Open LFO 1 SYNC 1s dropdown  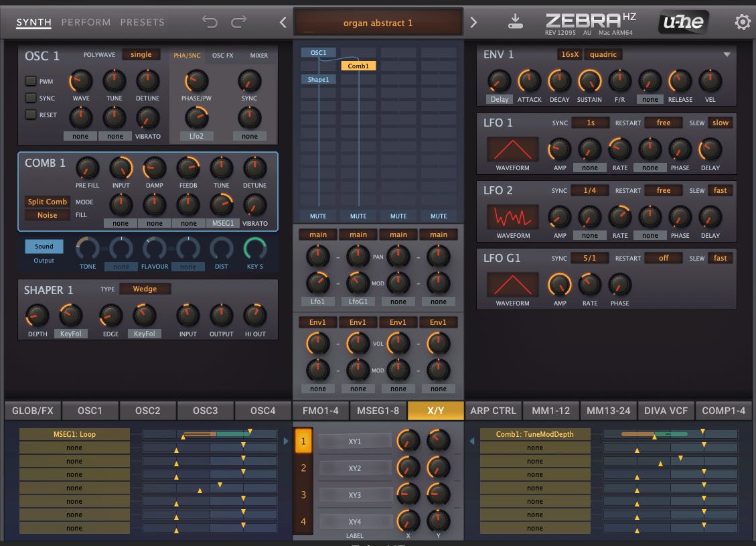tap(591, 123)
